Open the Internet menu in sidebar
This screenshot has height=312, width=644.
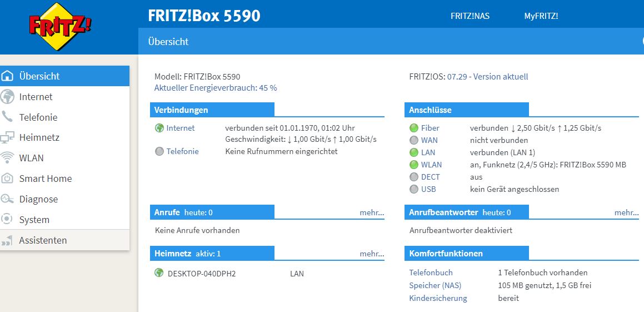64,97
